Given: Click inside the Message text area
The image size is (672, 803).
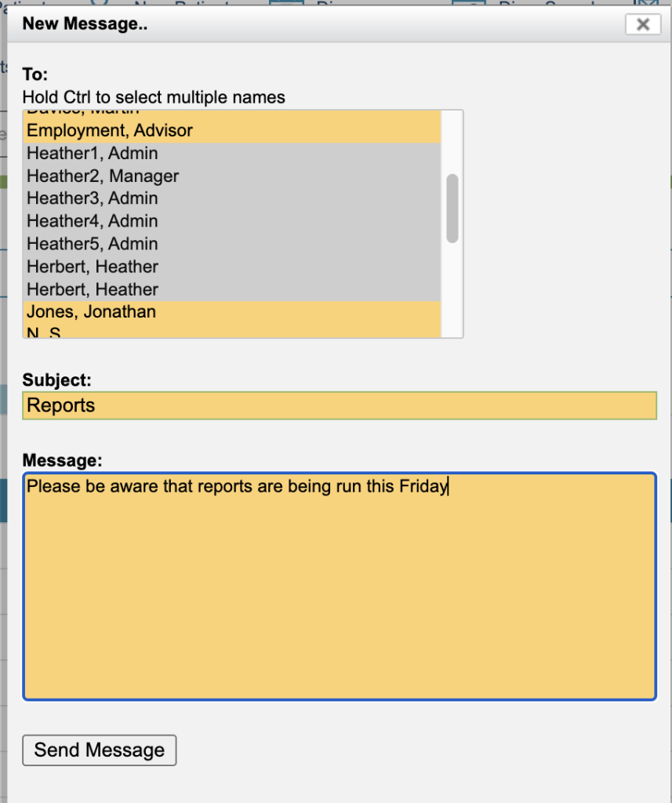Looking at the screenshot, I should [x=339, y=588].
